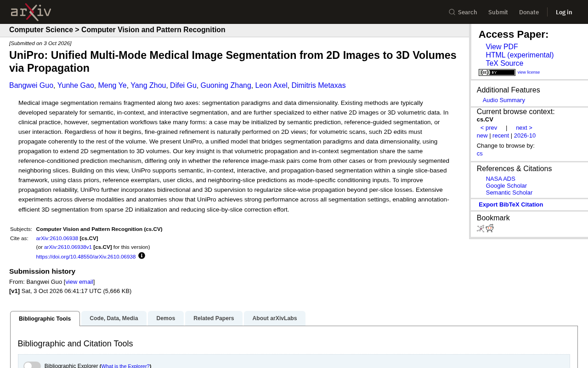Open NASA ADS citations

(501, 179)
